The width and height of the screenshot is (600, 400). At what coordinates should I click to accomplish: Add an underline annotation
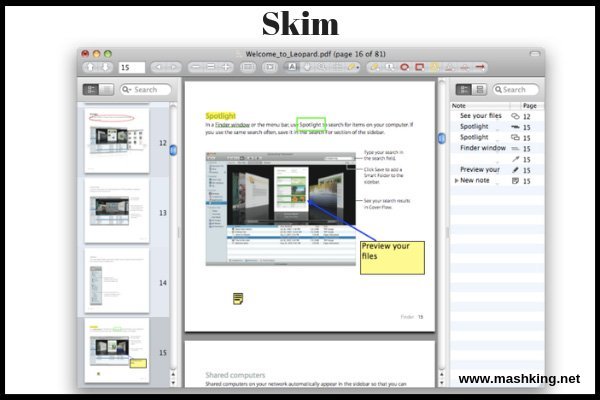coord(449,67)
